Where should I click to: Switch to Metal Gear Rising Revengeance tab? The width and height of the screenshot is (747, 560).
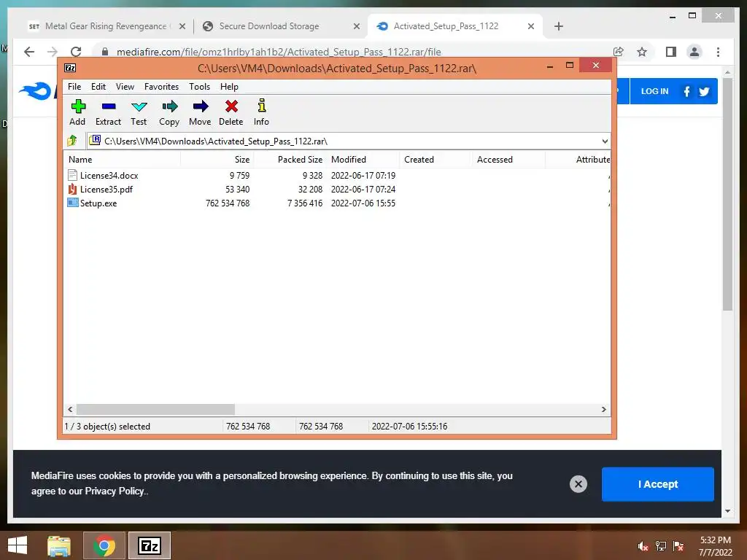pos(106,26)
